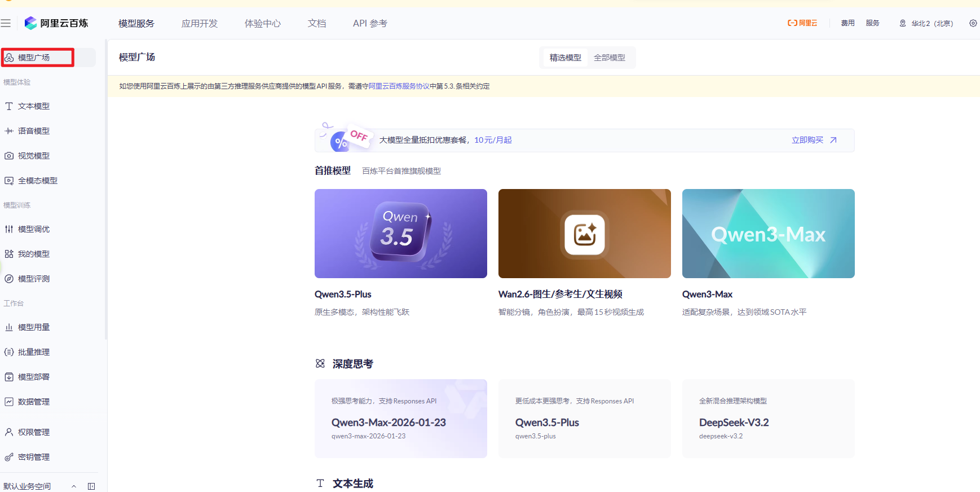Open the Qwen3-Max featured model thumbnail
The height and width of the screenshot is (492, 980).
click(769, 234)
